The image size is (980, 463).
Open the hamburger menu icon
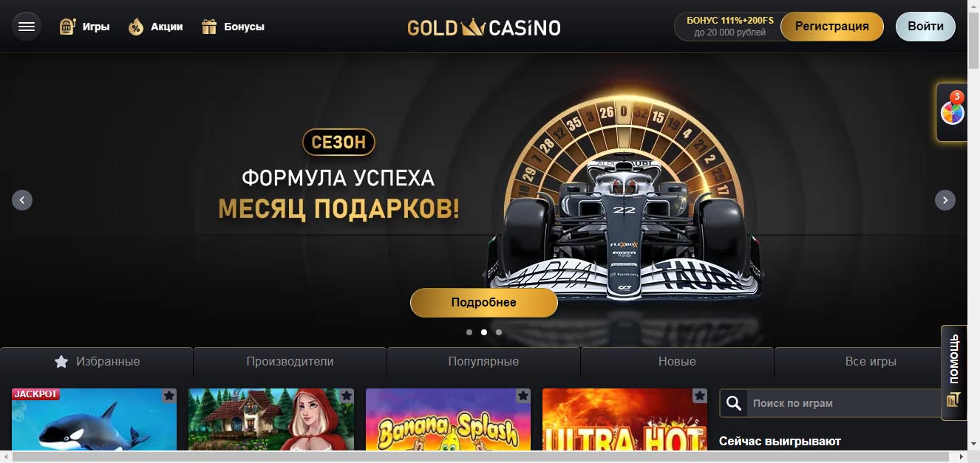27,27
